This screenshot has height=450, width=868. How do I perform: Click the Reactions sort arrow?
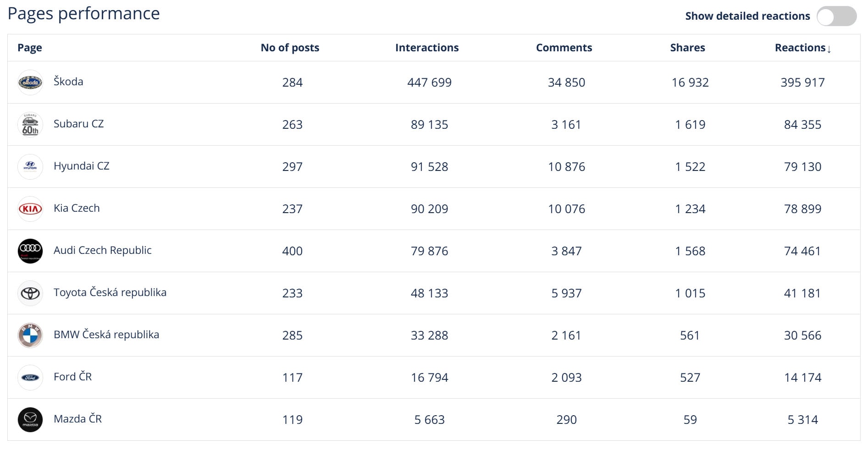[x=829, y=49]
